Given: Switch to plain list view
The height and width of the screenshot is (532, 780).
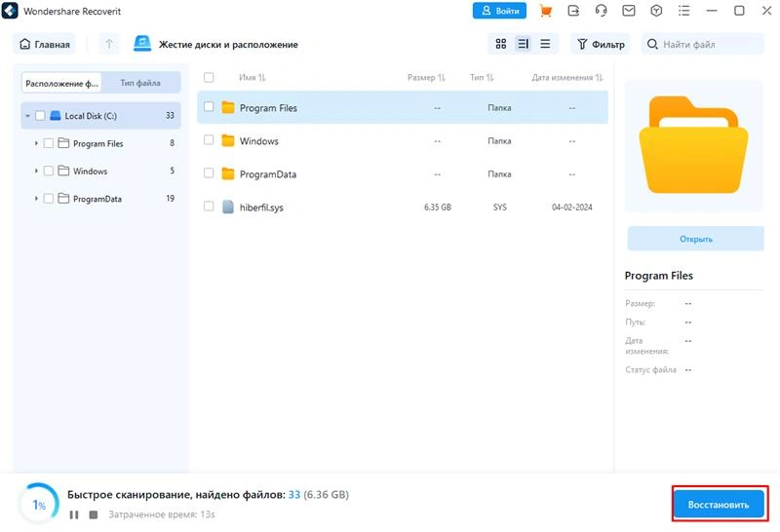Looking at the screenshot, I should (x=545, y=44).
